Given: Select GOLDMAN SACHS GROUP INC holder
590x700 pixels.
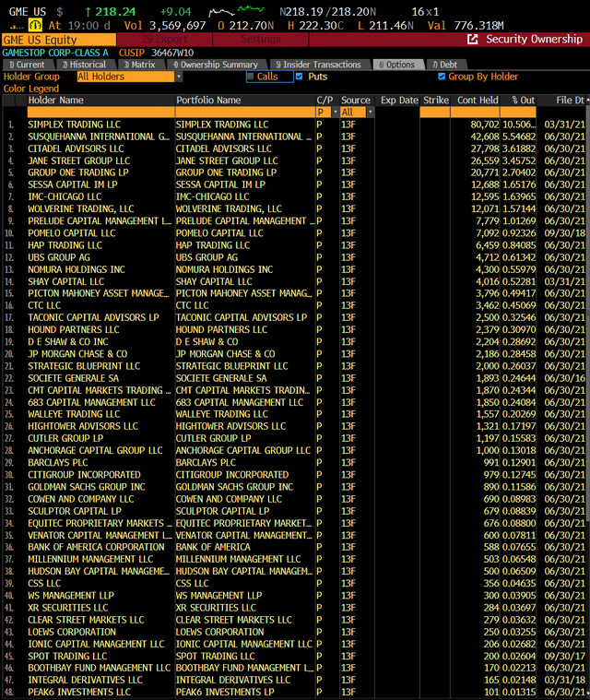Looking at the screenshot, I should pos(87,487).
